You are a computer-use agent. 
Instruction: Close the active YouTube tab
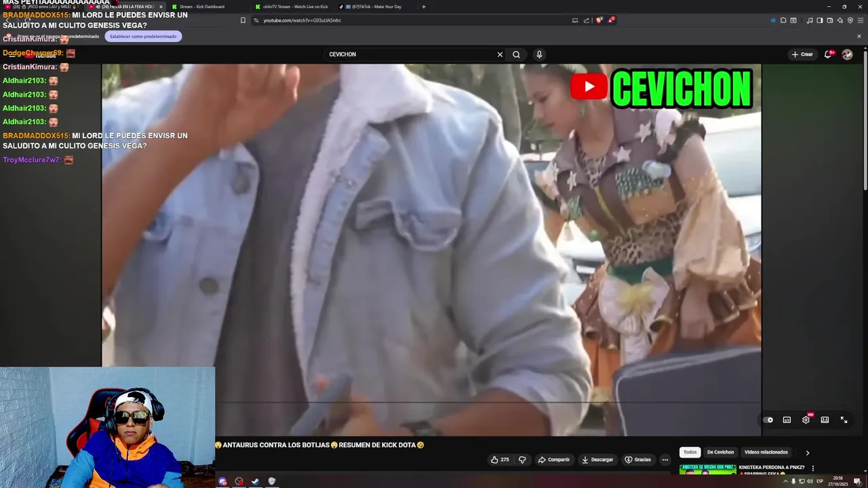161,7
